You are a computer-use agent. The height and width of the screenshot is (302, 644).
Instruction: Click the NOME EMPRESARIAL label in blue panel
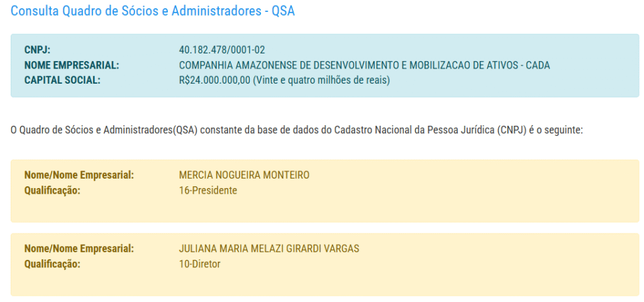pos(72,65)
